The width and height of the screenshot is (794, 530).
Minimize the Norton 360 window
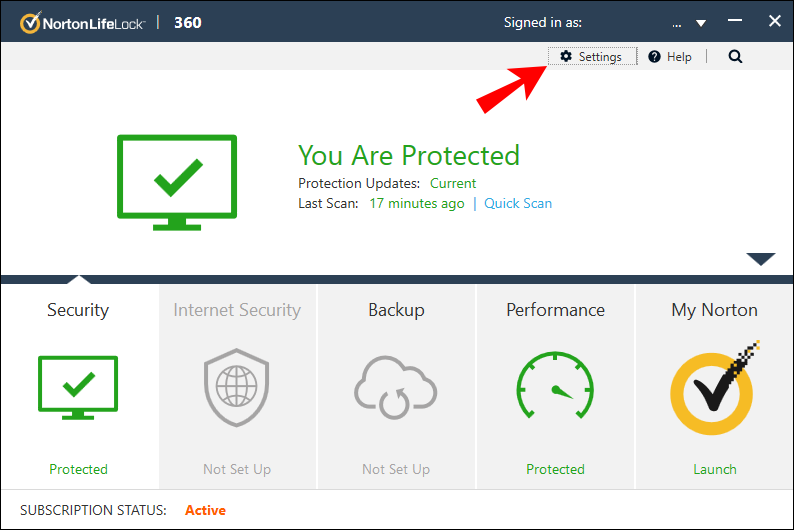point(736,22)
